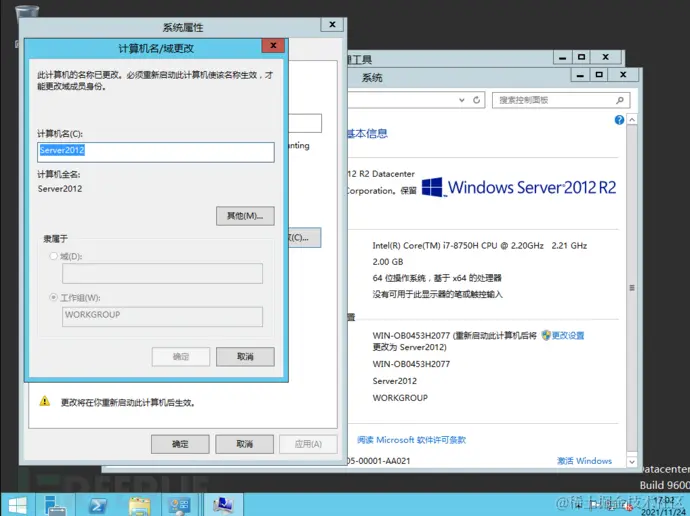Close the 计算机名/域更改 dialog

coord(273,46)
